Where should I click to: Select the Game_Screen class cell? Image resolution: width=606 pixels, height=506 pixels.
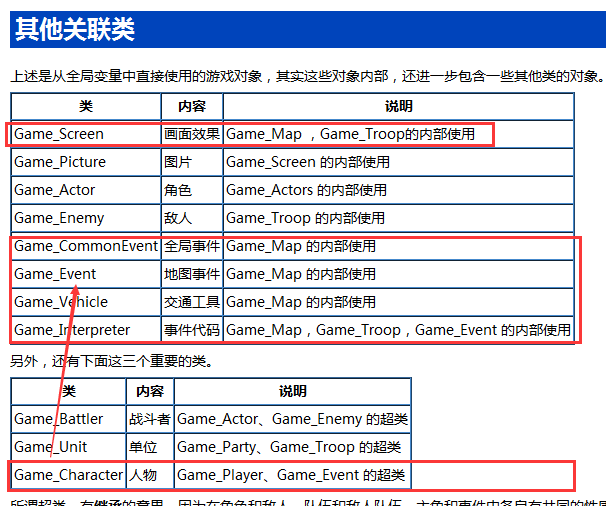tap(86, 134)
